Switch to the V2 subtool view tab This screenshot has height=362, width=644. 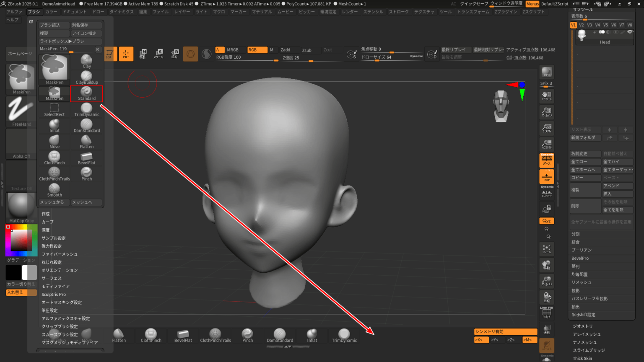pos(582,25)
